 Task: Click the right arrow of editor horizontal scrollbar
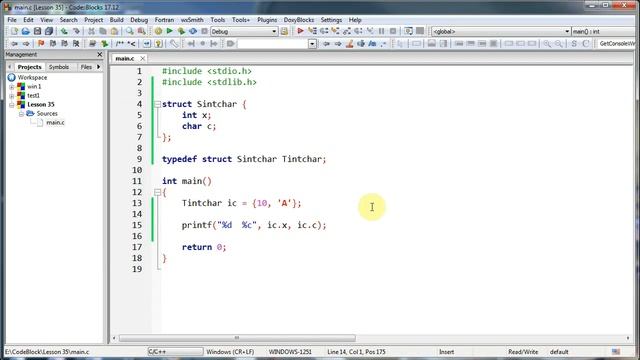[x=628, y=338]
